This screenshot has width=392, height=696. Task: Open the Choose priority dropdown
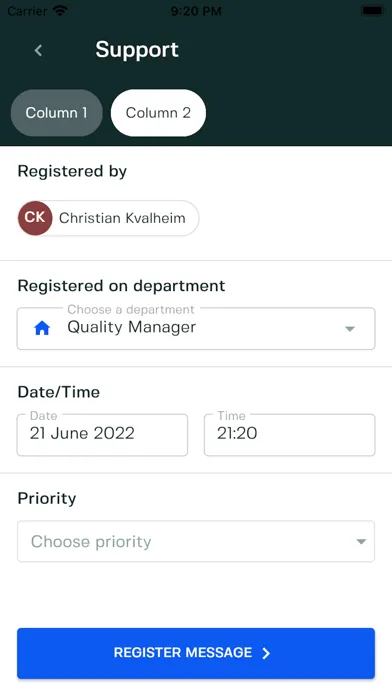click(x=196, y=542)
